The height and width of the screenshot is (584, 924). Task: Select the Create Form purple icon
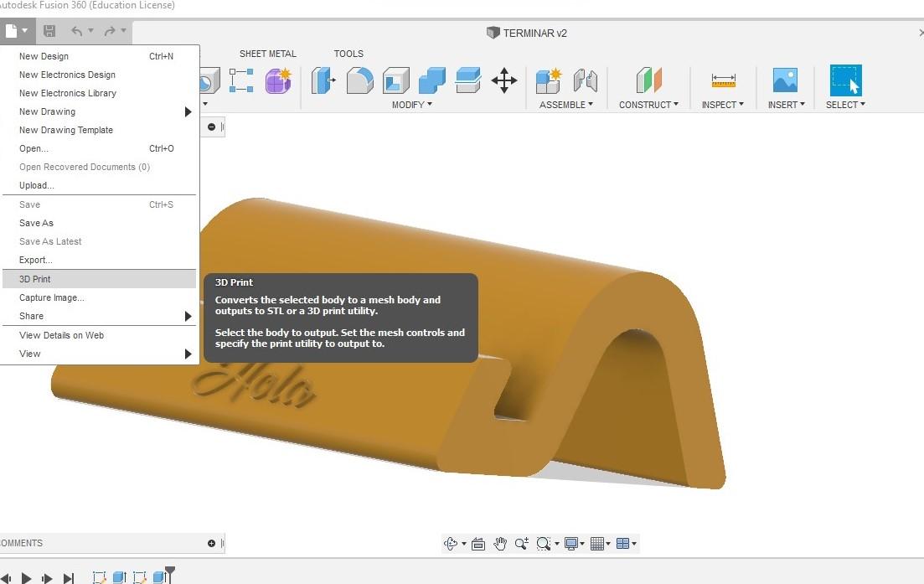point(278,80)
